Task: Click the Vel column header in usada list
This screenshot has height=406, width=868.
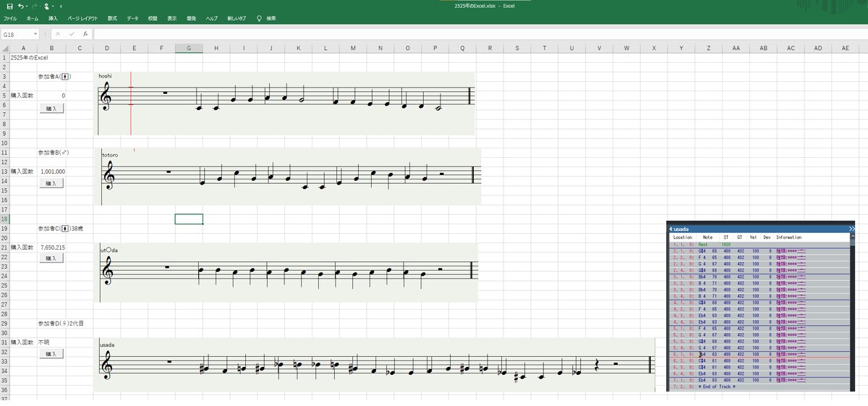Action: click(753, 237)
